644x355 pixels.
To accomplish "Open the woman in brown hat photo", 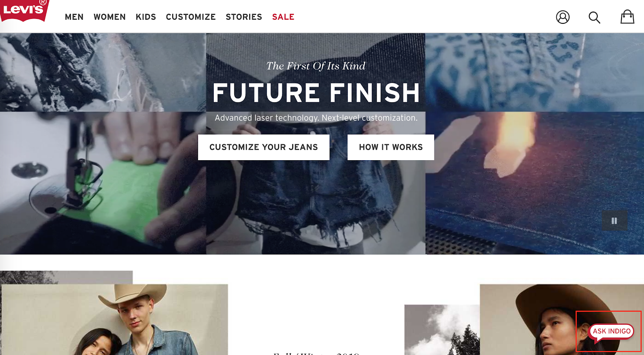I will (562, 320).
